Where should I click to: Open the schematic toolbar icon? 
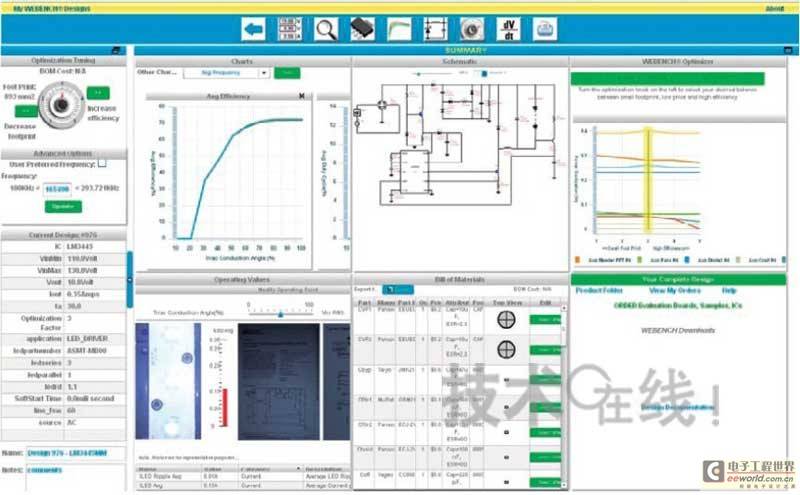435,29
